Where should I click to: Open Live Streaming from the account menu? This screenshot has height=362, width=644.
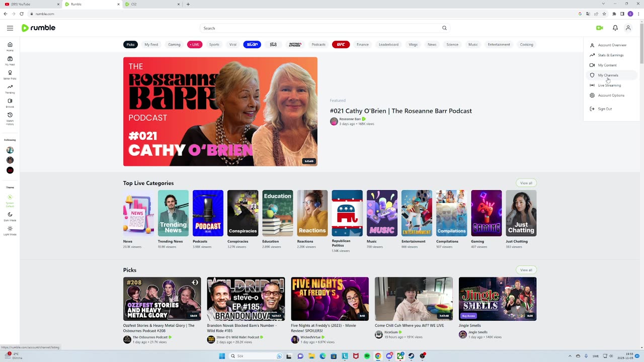point(612,85)
